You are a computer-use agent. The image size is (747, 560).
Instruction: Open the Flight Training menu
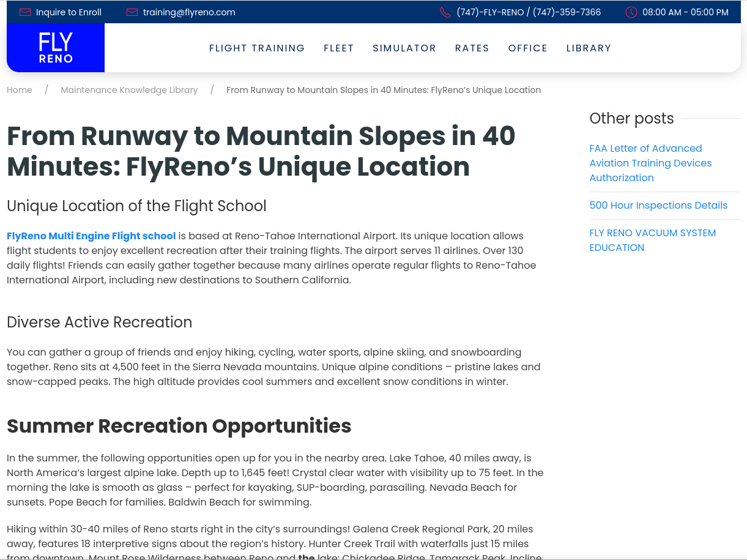point(257,48)
